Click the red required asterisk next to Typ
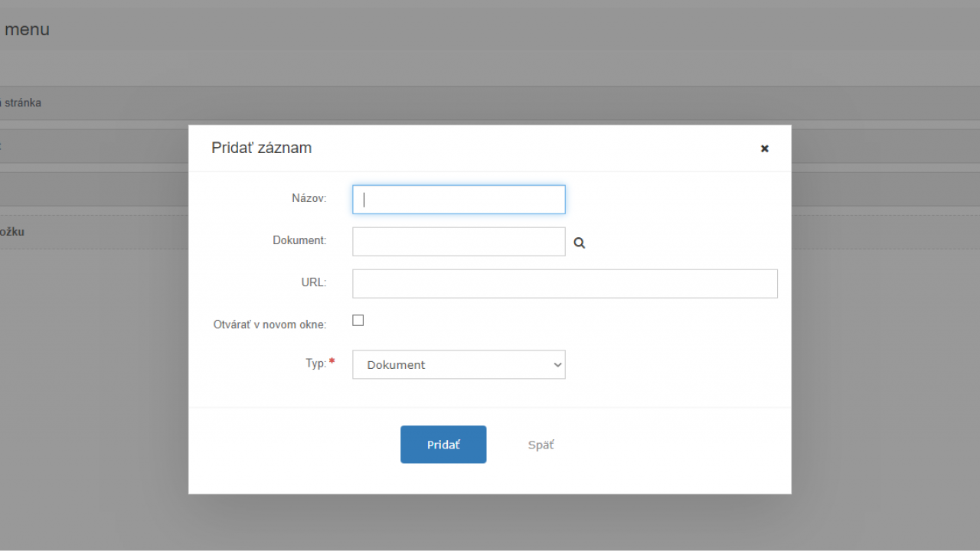980x551 pixels. 332,361
